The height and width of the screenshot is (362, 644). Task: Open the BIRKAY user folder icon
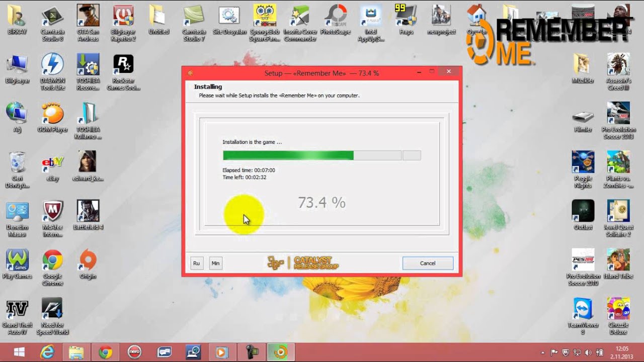point(17,20)
